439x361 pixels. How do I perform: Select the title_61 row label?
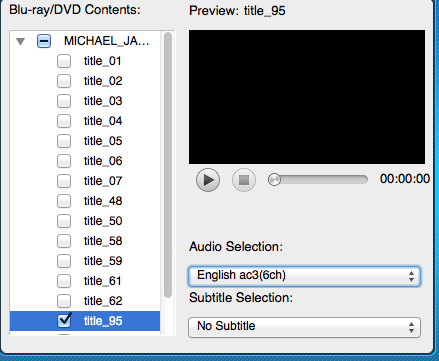(103, 281)
